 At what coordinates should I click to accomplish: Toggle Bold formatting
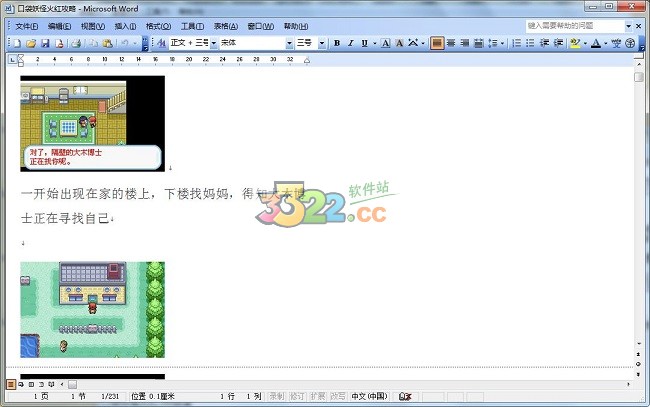(337, 43)
